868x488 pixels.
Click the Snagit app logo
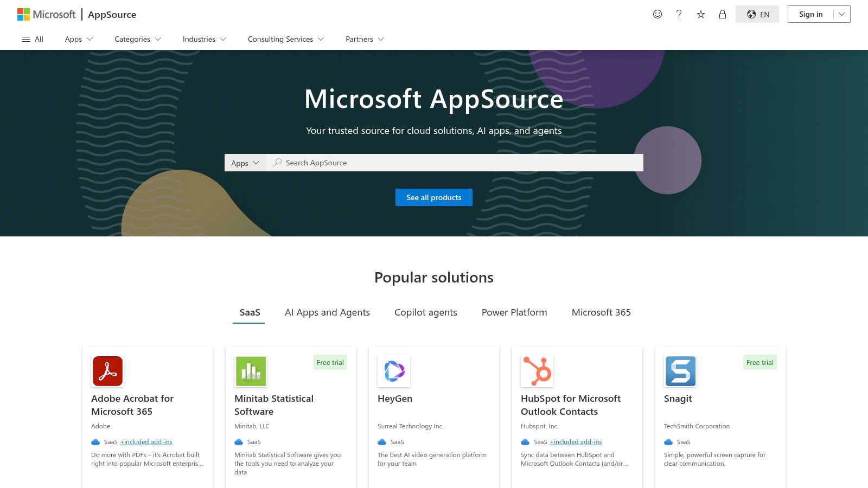click(x=680, y=371)
